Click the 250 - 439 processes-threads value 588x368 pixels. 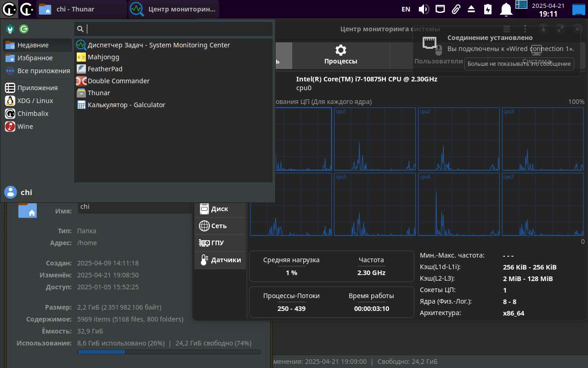click(x=291, y=309)
